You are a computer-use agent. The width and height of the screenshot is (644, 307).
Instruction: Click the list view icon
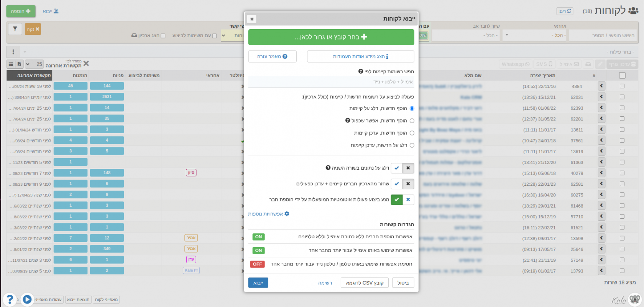(x=11, y=64)
